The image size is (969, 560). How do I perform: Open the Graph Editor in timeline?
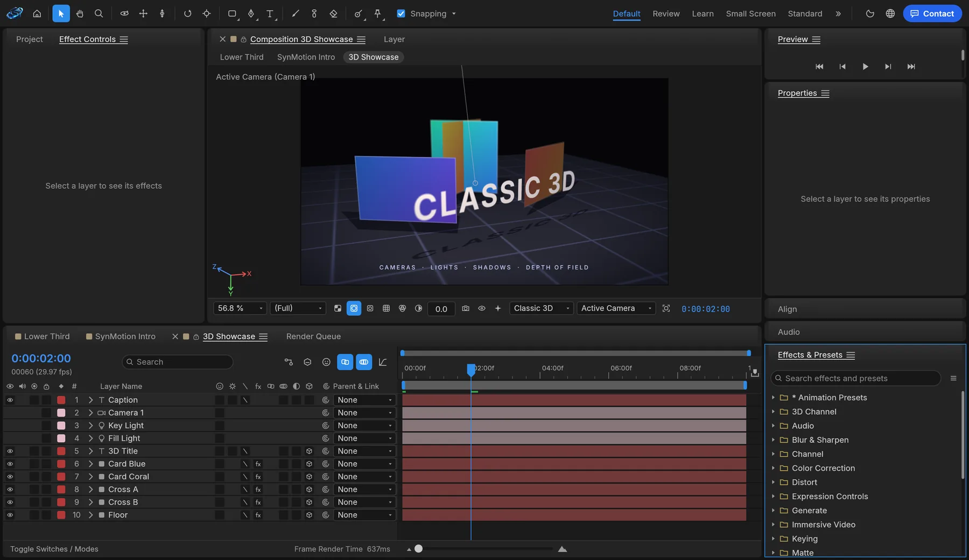[x=383, y=362]
